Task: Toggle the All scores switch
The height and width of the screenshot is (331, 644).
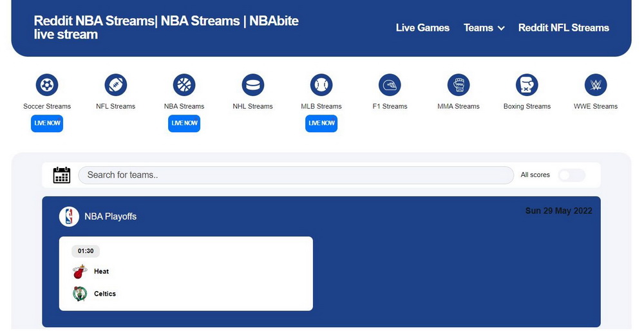Action: tap(571, 175)
